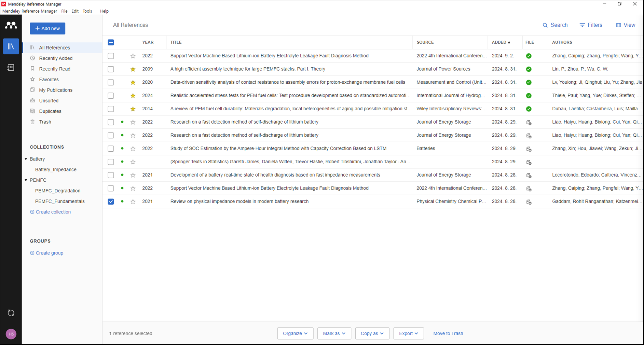Viewport: 644px width, 345px height.
Task: Check the 2014 PEM durability review checkbox
Action: click(111, 109)
